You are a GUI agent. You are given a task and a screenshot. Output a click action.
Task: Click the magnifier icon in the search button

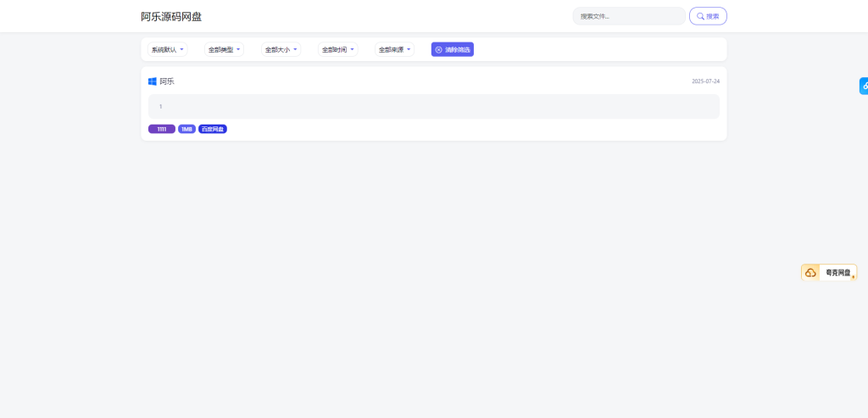point(700,16)
